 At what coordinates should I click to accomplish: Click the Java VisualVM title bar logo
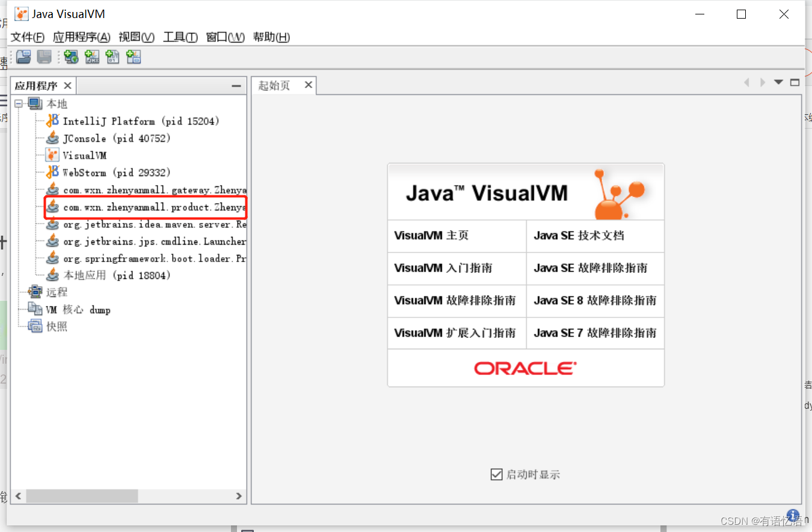coord(22,14)
